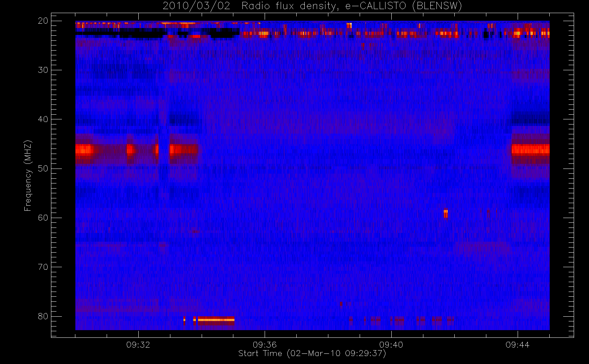Click the 40 MHz frequency tick label
This screenshot has height=364, width=589.
coord(43,119)
